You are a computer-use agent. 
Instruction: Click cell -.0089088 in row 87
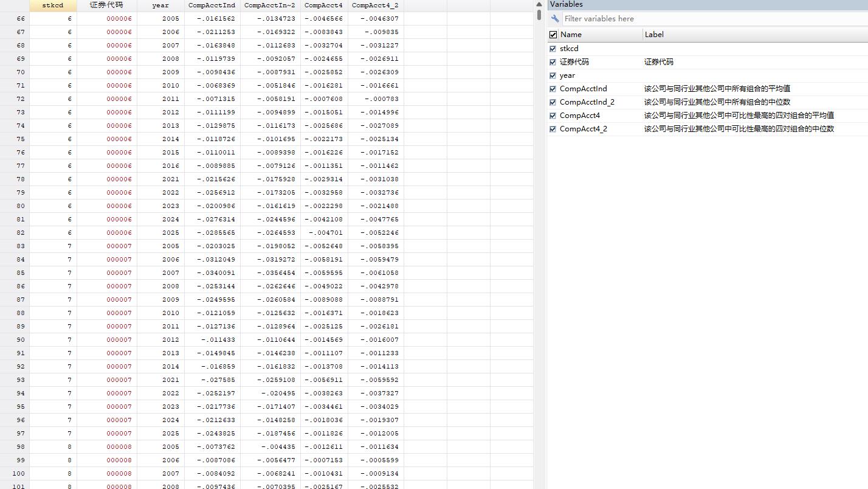tap(324, 300)
